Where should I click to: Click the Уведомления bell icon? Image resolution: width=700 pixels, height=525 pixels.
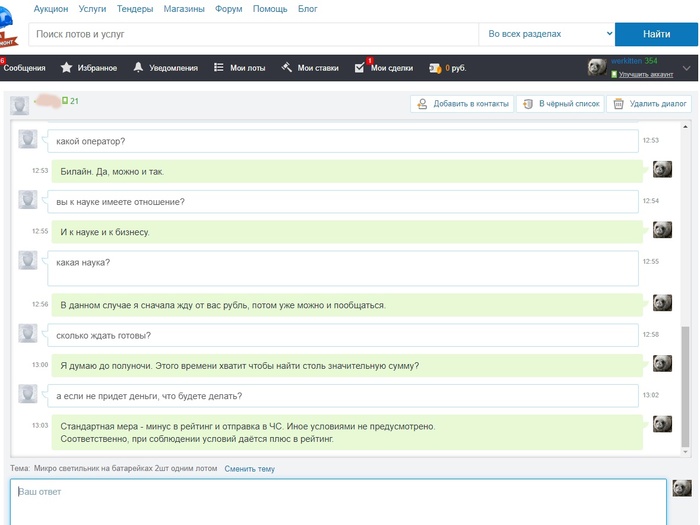pyautogui.click(x=138, y=68)
